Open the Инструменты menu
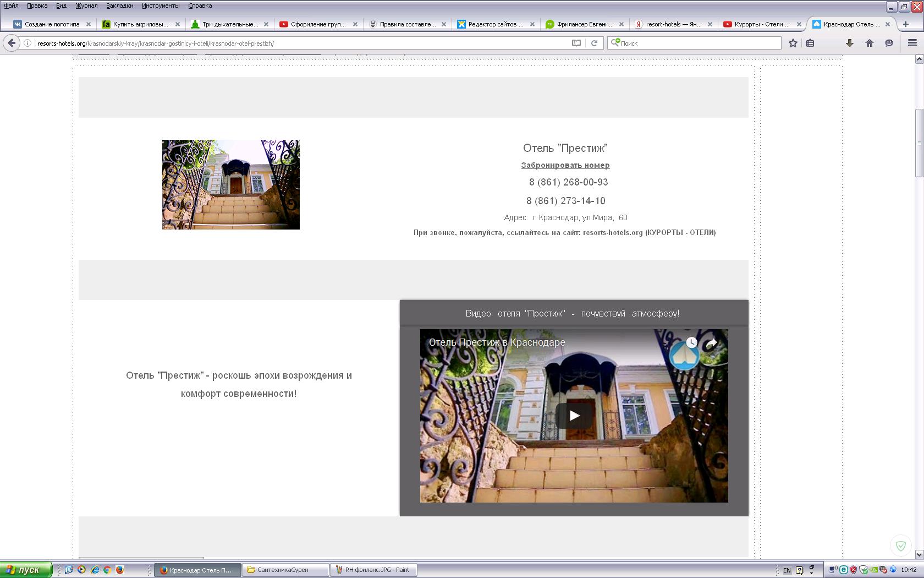The image size is (924, 578). (161, 6)
